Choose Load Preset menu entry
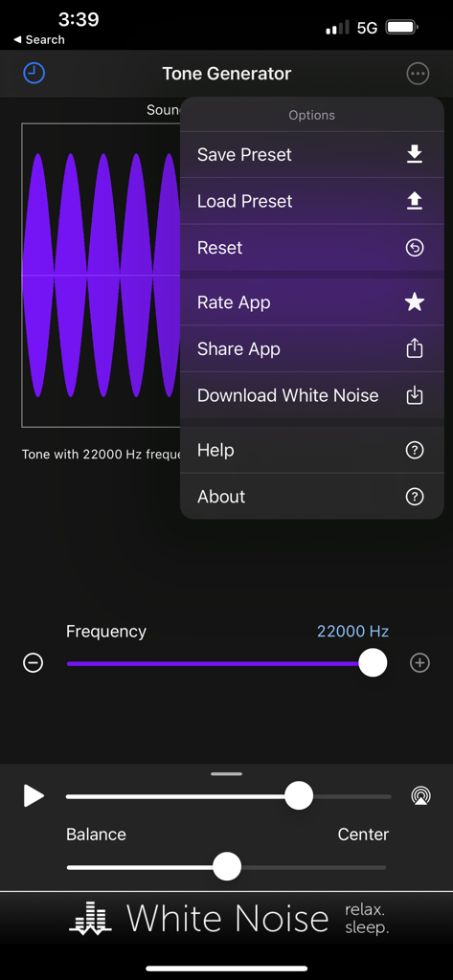 click(311, 201)
